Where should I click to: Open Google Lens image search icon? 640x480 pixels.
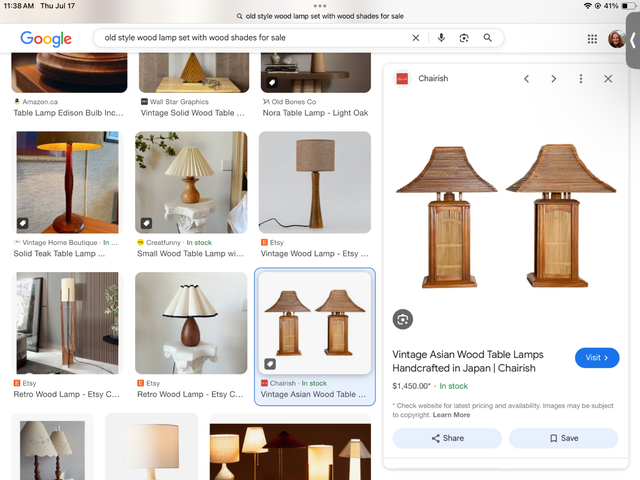[464, 38]
